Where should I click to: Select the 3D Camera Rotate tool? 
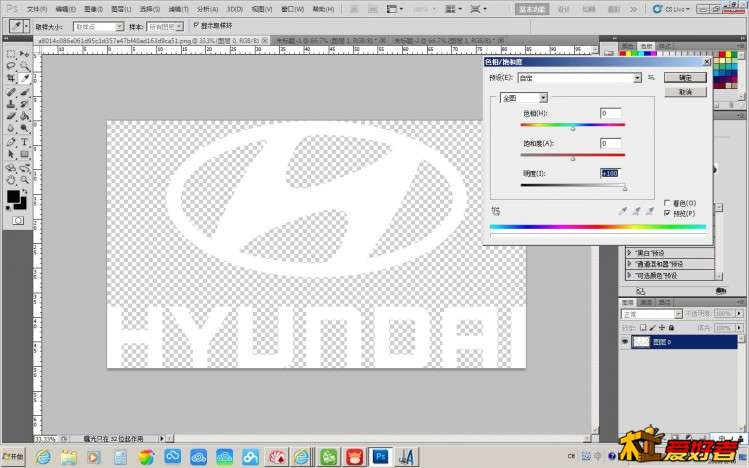(x=24, y=168)
